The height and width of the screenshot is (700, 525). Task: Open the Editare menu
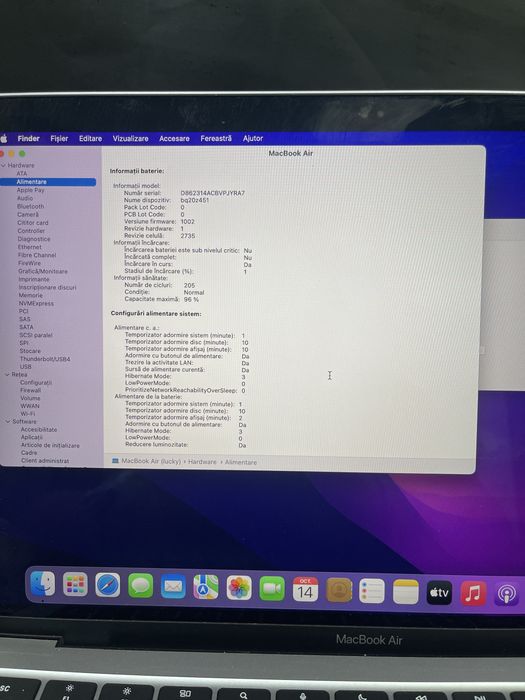(90, 138)
